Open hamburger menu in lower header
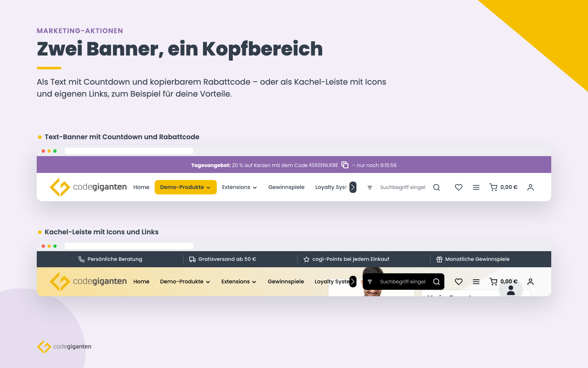 tap(476, 282)
